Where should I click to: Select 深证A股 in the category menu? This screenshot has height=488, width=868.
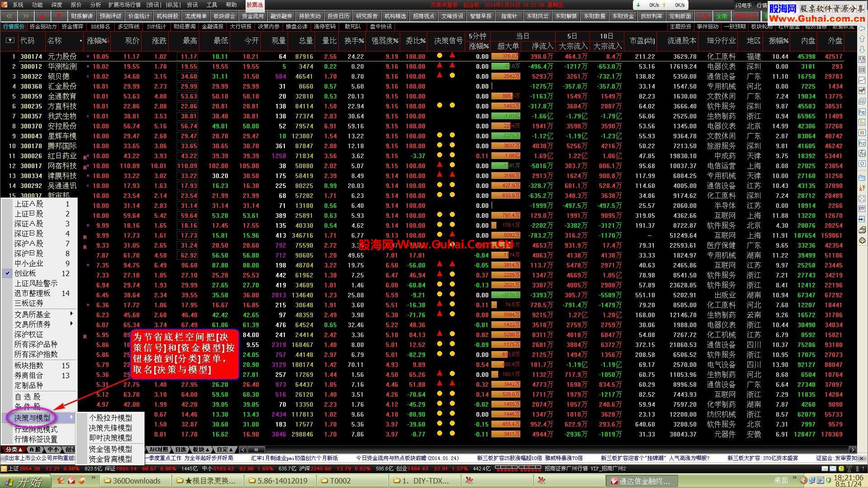(x=38, y=224)
